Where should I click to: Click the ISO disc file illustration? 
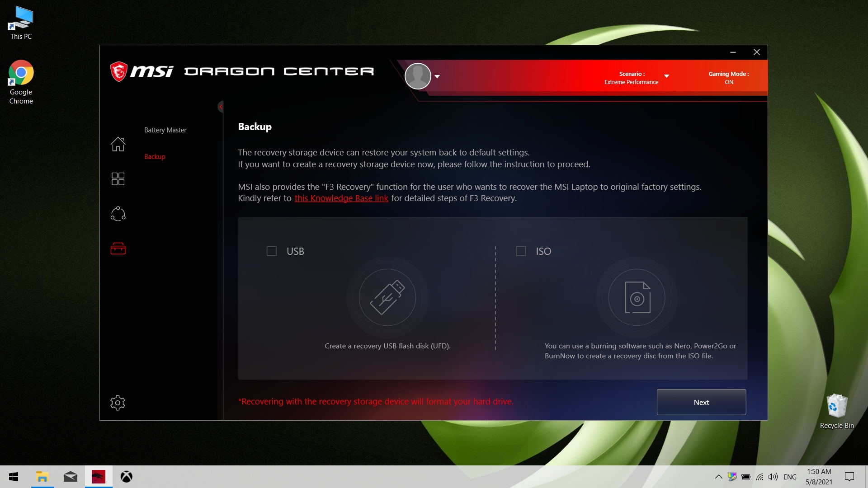[637, 297]
